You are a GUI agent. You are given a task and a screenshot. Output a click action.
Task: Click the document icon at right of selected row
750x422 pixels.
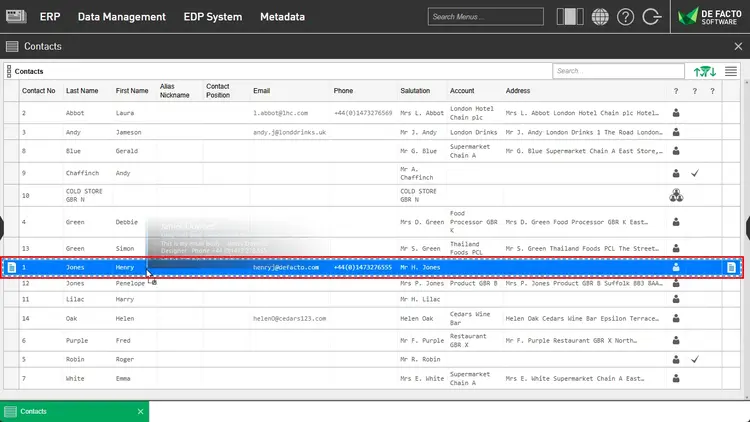tap(732, 267)
